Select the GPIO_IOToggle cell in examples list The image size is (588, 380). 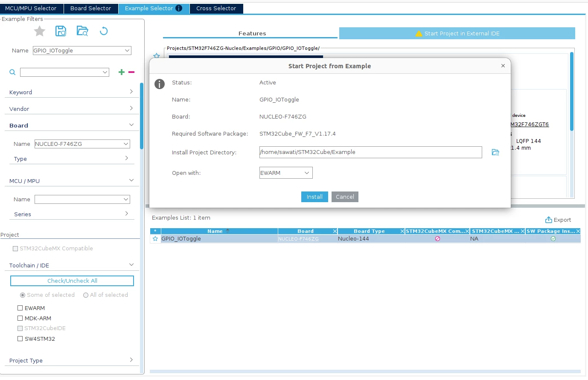(219, 239)
